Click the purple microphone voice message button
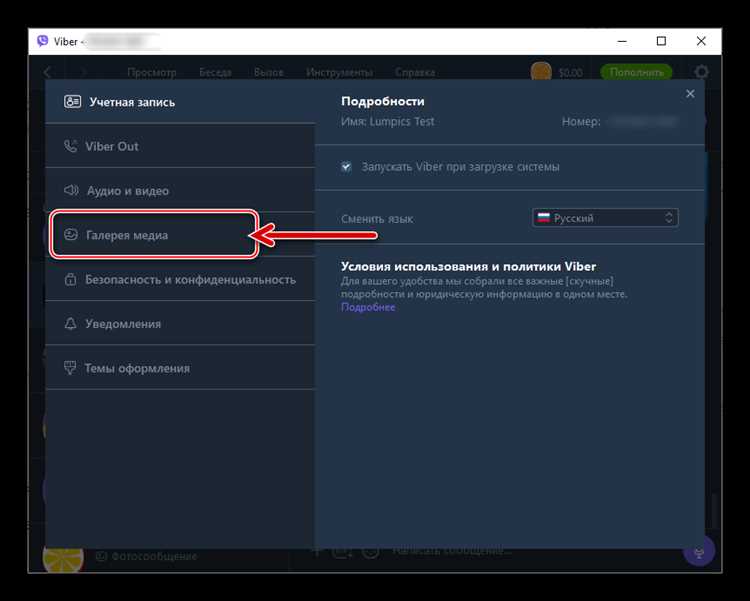 pos(699,551)
